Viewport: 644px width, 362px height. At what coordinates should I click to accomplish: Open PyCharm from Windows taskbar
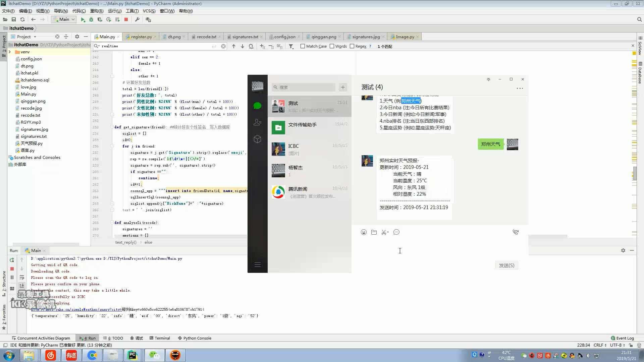click(132, 355)
